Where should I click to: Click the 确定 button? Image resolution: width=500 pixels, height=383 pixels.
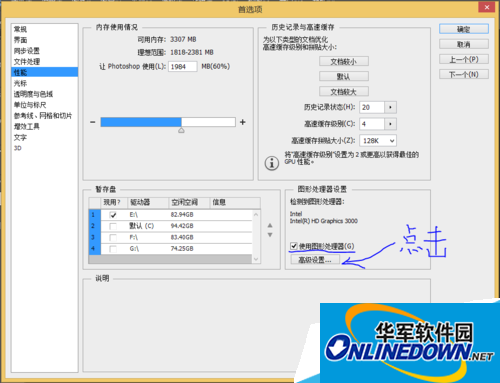464,29
